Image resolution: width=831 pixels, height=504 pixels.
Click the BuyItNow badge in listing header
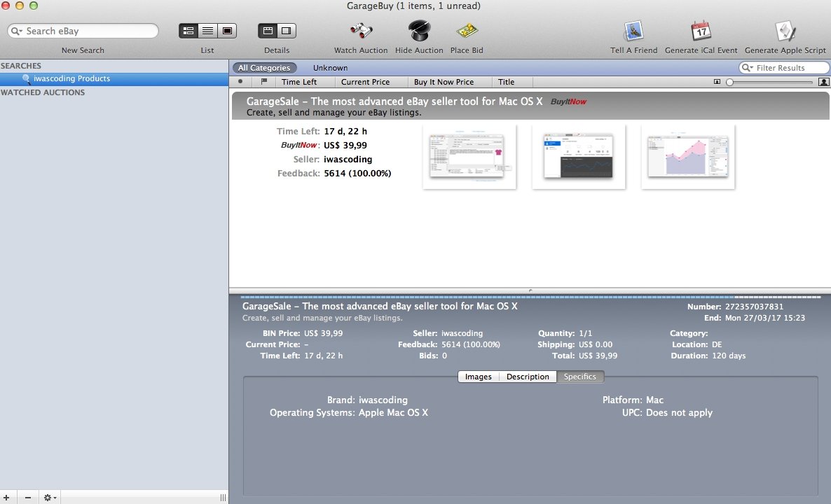[x=569, y=101]
